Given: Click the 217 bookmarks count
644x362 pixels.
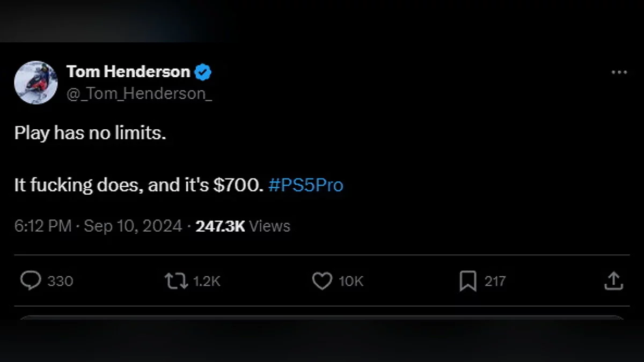Looking at the screenshot, I should point(495,281).
